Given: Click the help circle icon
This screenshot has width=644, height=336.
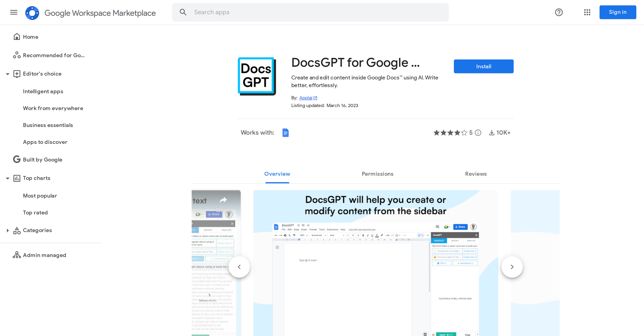Looking at the screenshot, I should (x=559, y=12).
